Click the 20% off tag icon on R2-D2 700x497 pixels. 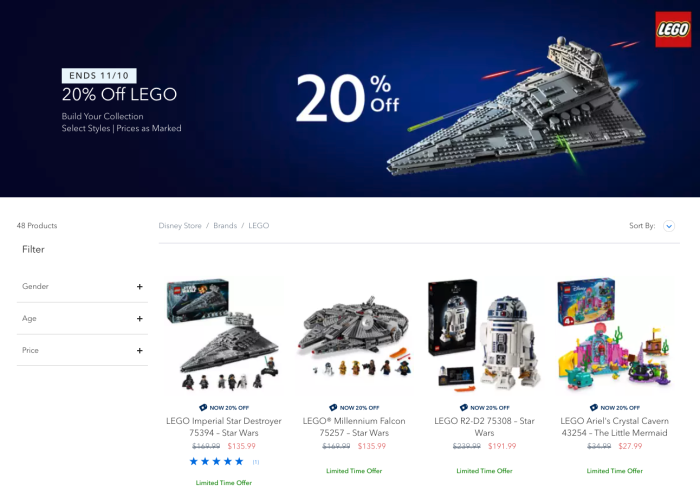[x=463, y=407]
